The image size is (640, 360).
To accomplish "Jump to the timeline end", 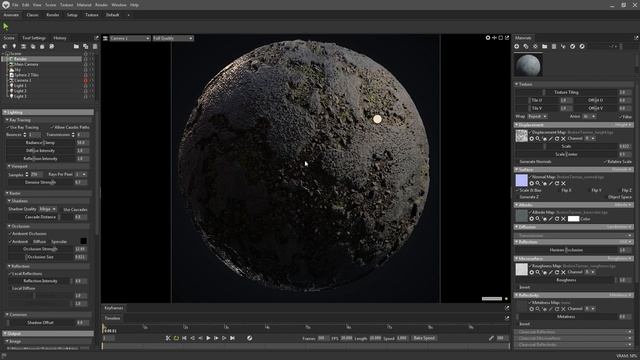I will [x=232, y=338].
